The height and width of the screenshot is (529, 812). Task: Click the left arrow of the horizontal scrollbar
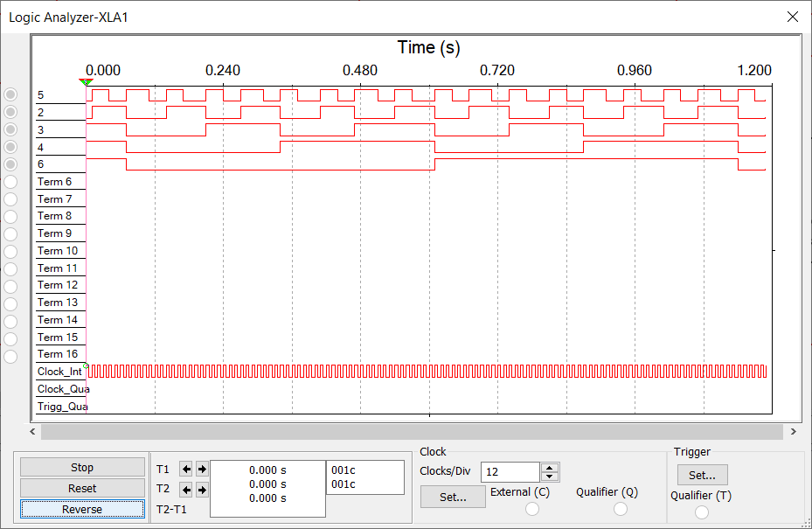pyautogui.click(x=33, y=432)
